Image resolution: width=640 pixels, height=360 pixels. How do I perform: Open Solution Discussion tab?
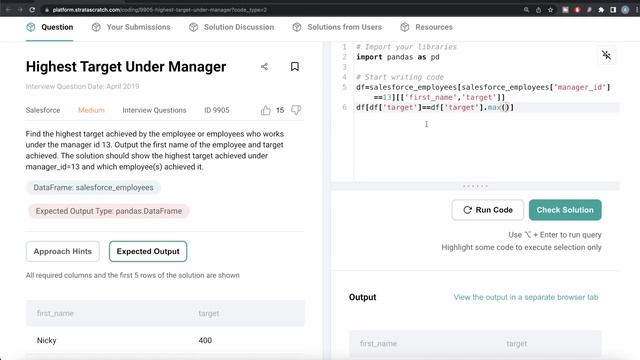(x=231, y=27)
